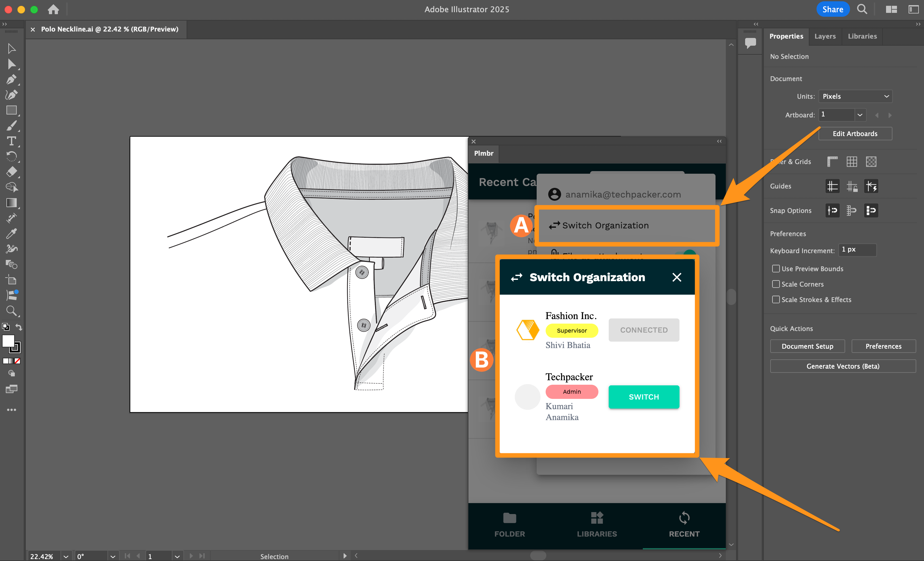Close the Switch Organization dialog
The width and height of the screenshot is (924, 561).
point(677,277)
